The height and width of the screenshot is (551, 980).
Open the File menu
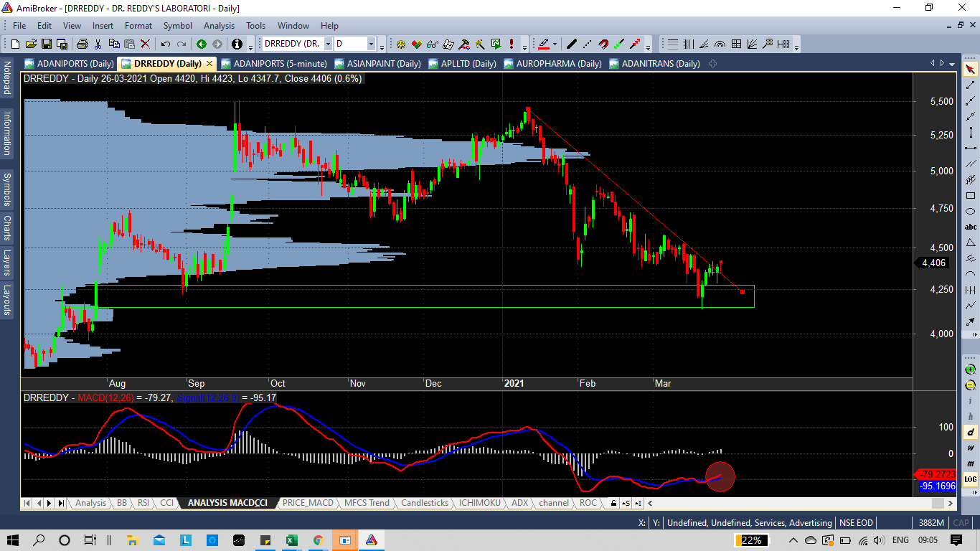[x=19, y=25]
